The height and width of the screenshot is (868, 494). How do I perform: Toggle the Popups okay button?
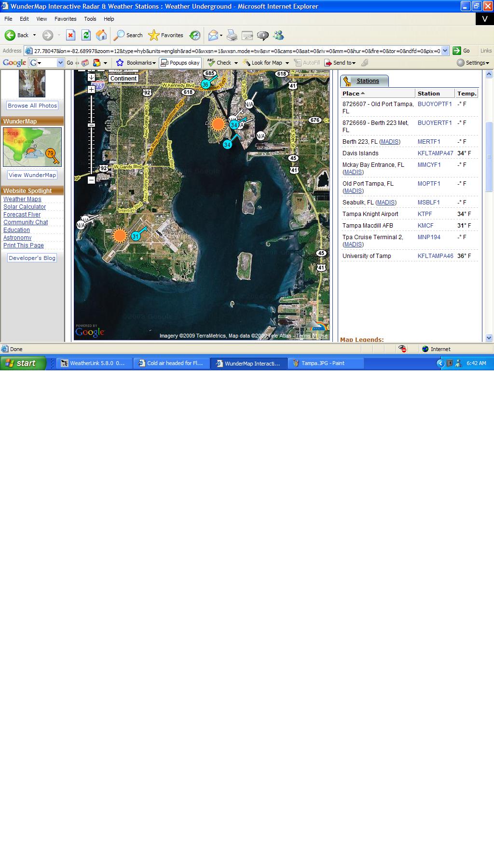(180, 63)
